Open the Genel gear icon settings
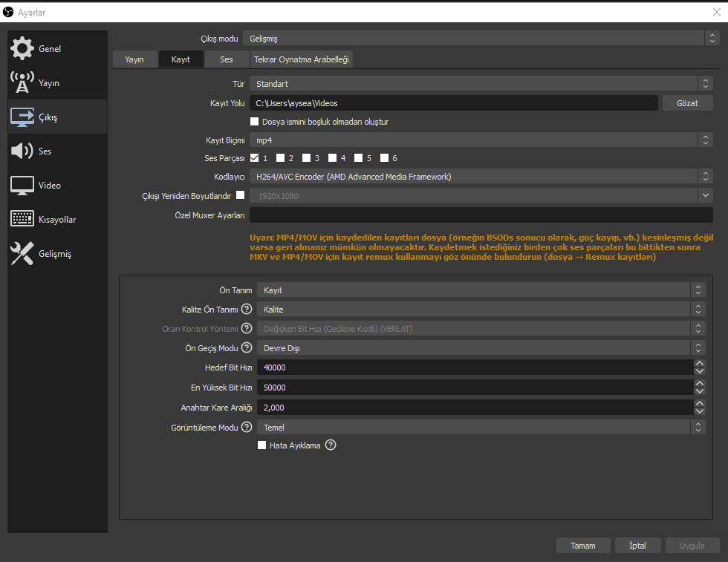The width and height of the screenshot is (728, 562). point(22,49)
